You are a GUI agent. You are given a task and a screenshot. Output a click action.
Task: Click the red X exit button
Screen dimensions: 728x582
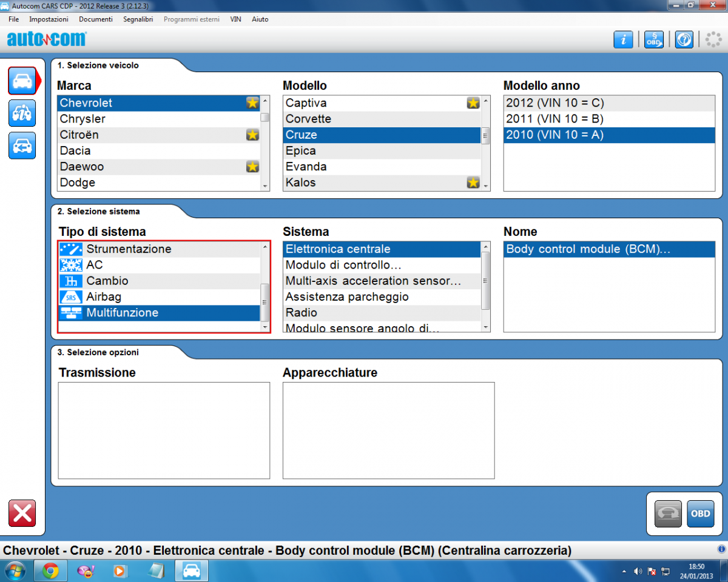[22, 513]
